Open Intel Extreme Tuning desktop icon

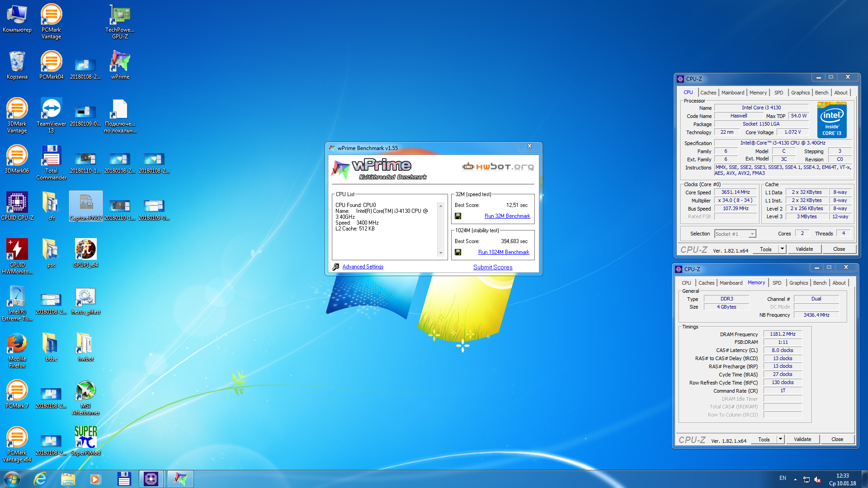point(17,303)
